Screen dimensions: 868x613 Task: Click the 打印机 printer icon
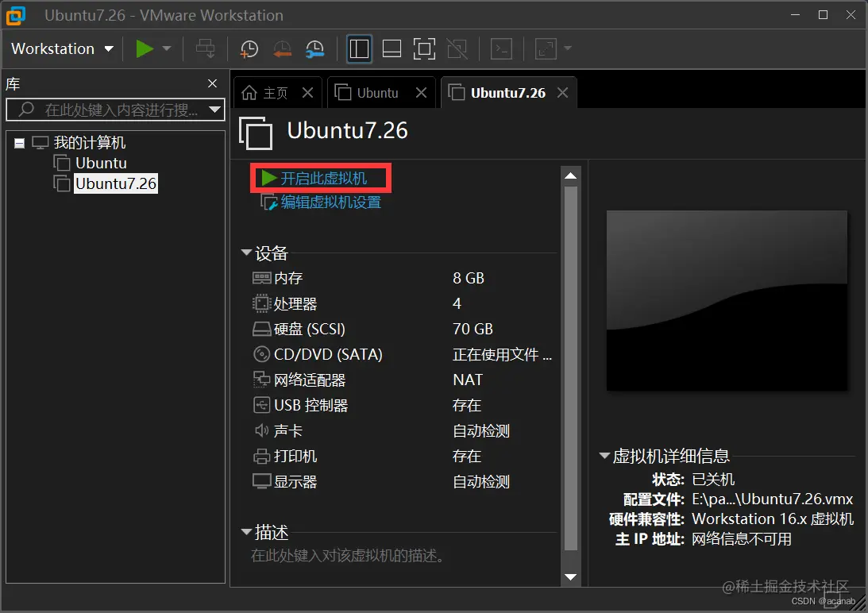click(x=261, y=457)
